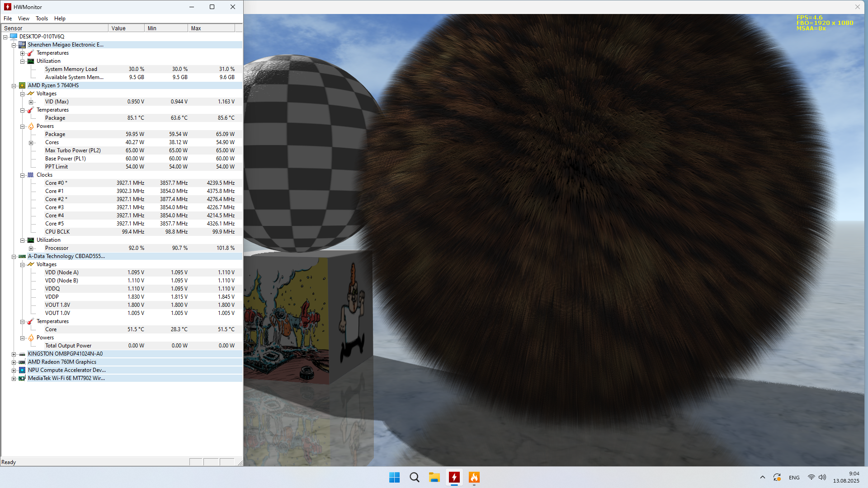Click the Shenzhen Meigao motherboard icon
The image size is (868, 488).
click(22, 45)
